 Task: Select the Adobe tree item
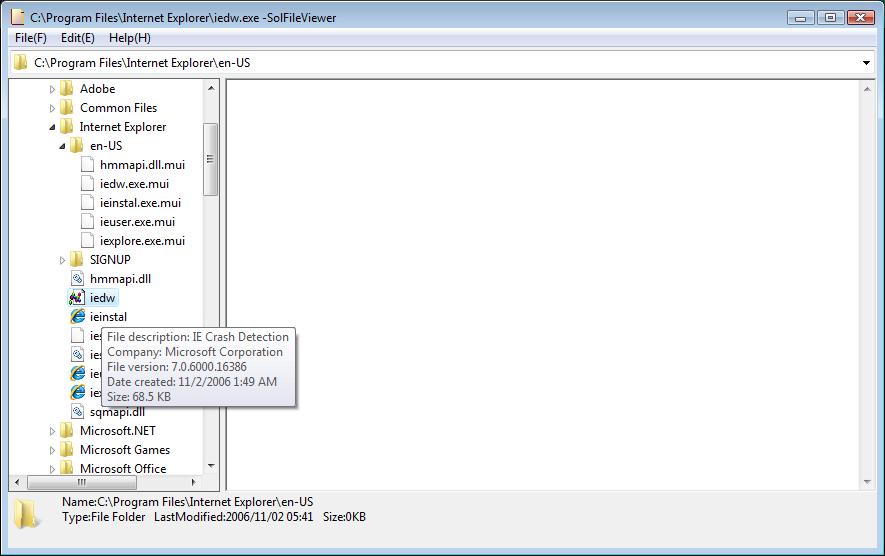coord(97,89)
